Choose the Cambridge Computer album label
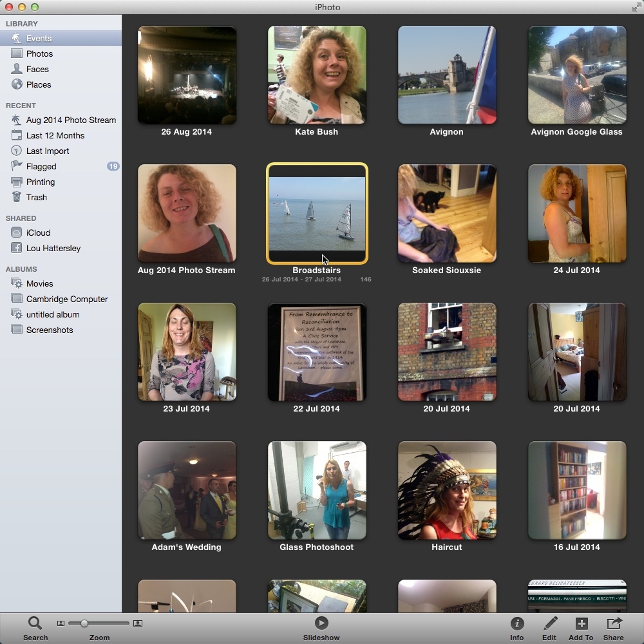 point(67,299)
